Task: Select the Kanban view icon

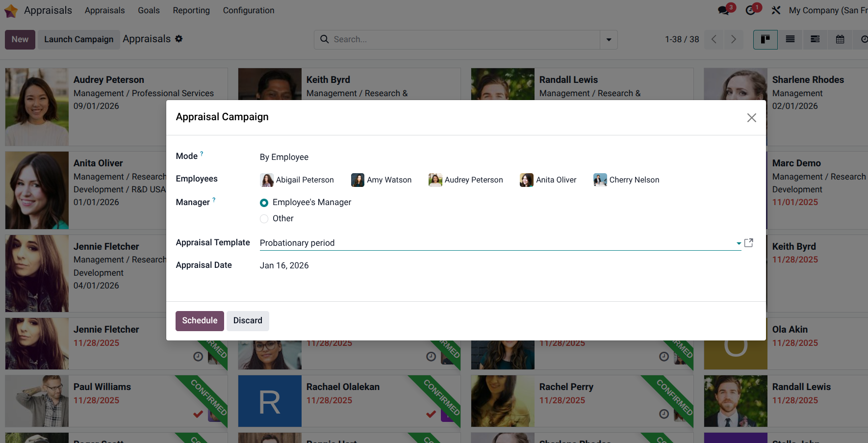Action: (x=765, y=39)
